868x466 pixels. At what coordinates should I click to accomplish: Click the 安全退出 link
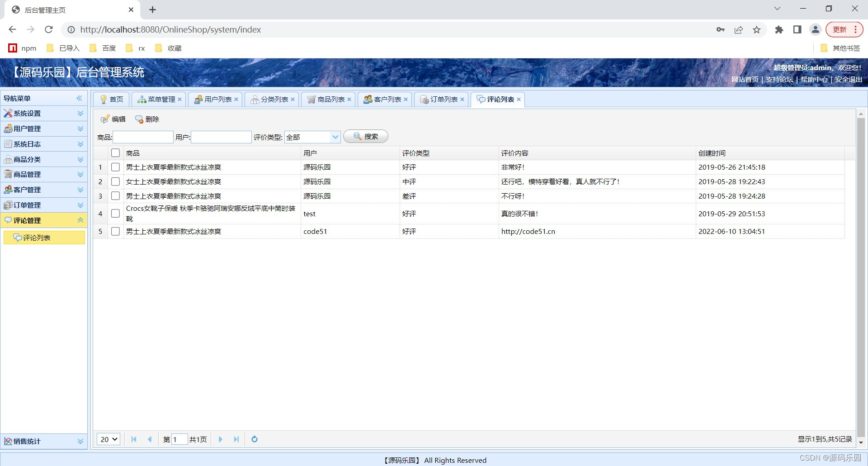click(x=848, y=79)
